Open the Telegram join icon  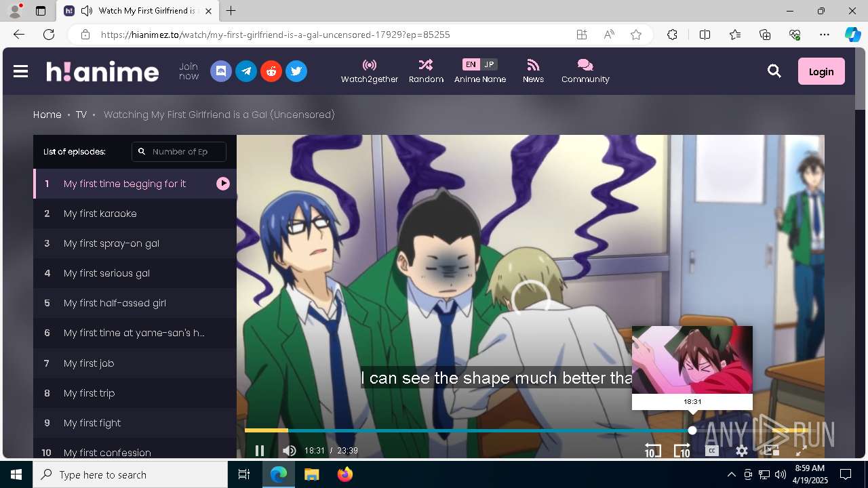tap(246, 71)
